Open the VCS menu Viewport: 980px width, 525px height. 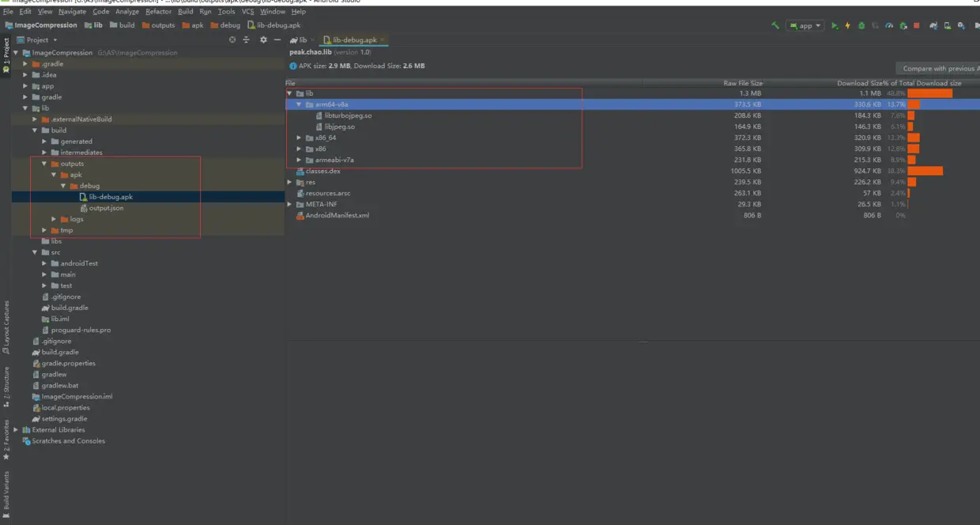(x=247, y=12)
